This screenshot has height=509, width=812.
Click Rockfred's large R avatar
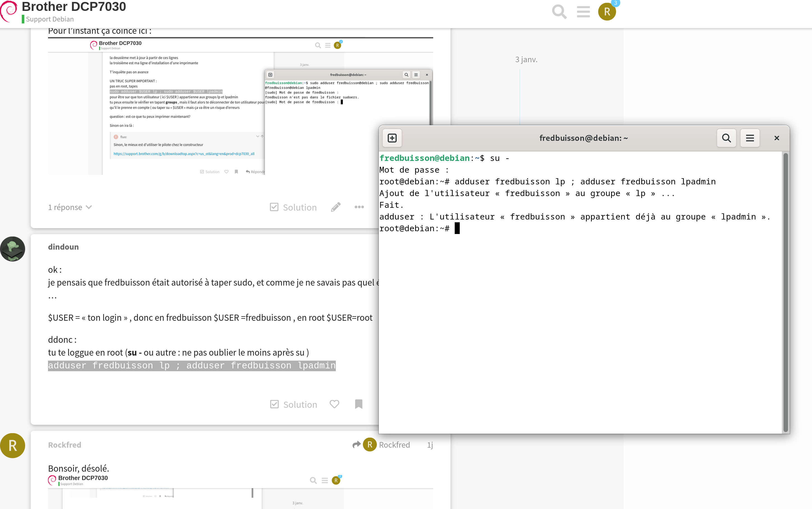pos(13,446)
